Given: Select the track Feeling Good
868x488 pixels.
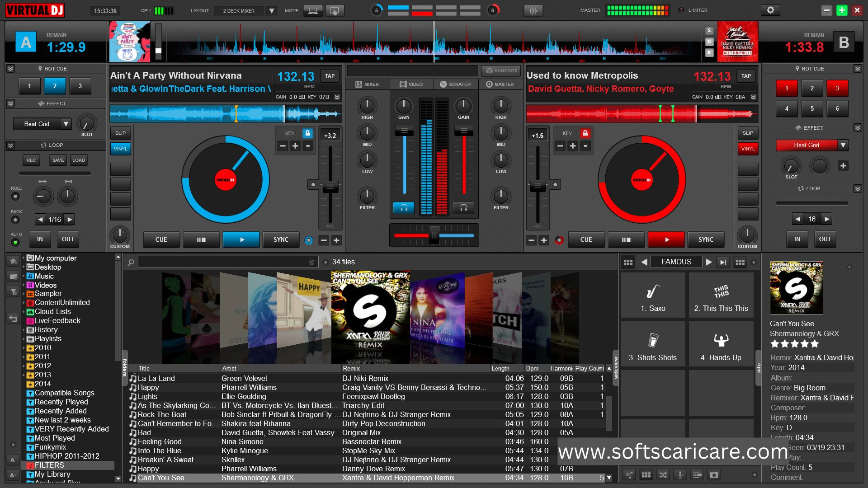Looking at the screenshot, I should [x=366, y=442].
